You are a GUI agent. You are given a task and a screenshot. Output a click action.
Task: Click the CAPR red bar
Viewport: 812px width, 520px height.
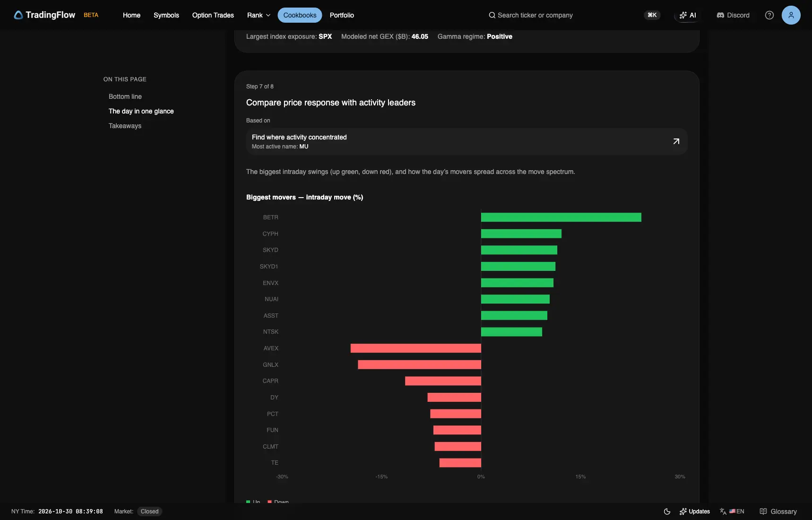coord(443,381)
